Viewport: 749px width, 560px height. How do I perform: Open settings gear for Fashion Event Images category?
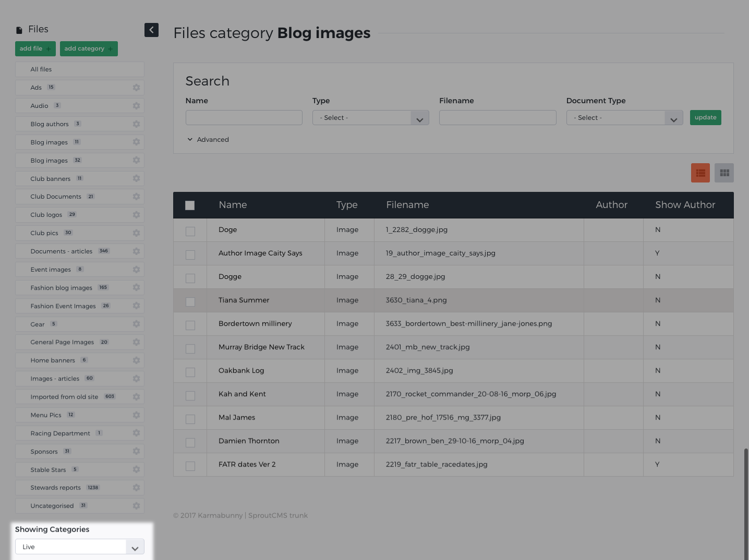pos(136,306)
